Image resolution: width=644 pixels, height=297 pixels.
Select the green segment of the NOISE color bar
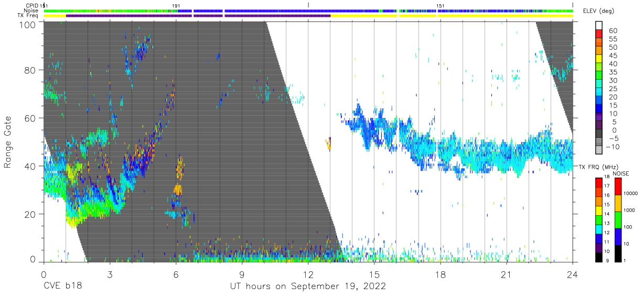617,219
